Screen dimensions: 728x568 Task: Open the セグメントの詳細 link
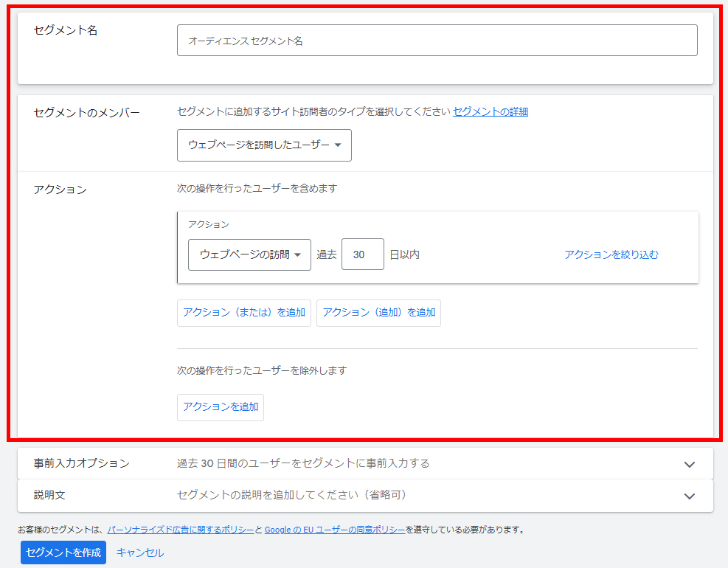490,112
